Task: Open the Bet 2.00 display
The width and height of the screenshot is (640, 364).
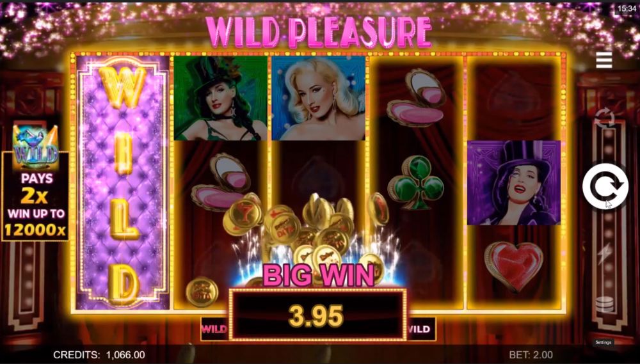Action: 531,355
